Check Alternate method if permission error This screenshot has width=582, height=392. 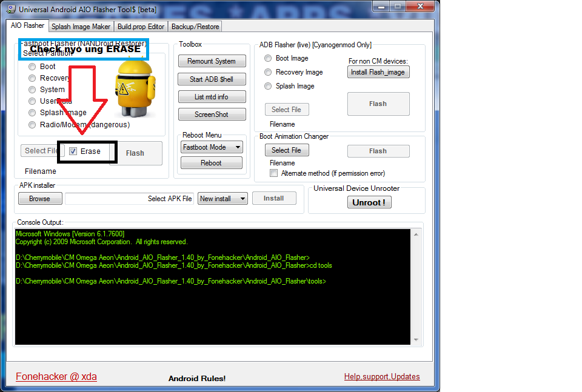(x=273, y=173)
